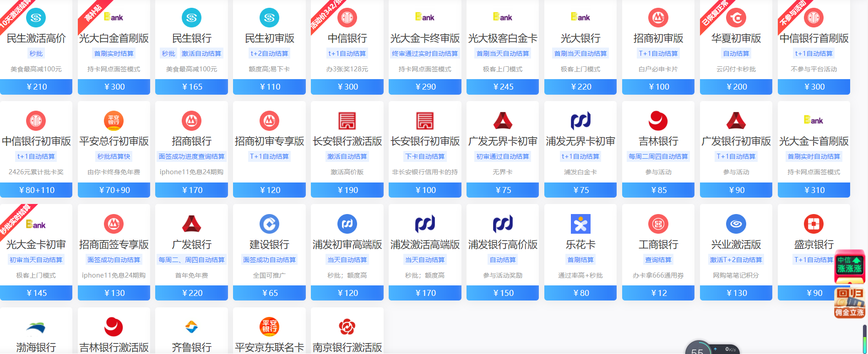Select the 长安银行初审版 title

pyautogui.click(x=425, y=141)
